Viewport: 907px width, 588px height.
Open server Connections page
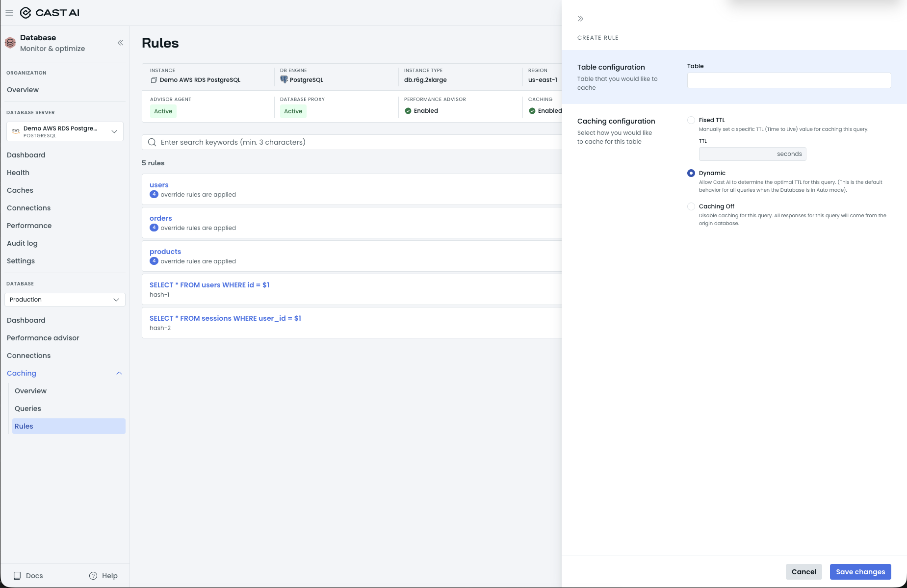28,208
